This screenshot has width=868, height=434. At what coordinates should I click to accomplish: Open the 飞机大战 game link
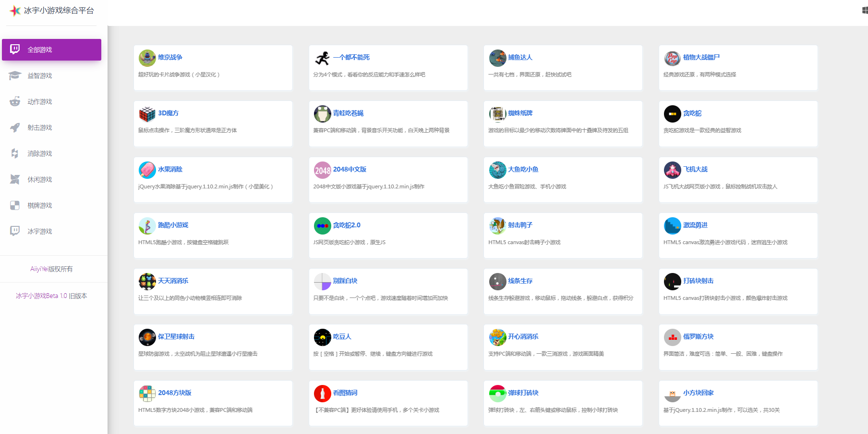pyautogui.click(x=695, y=170)
